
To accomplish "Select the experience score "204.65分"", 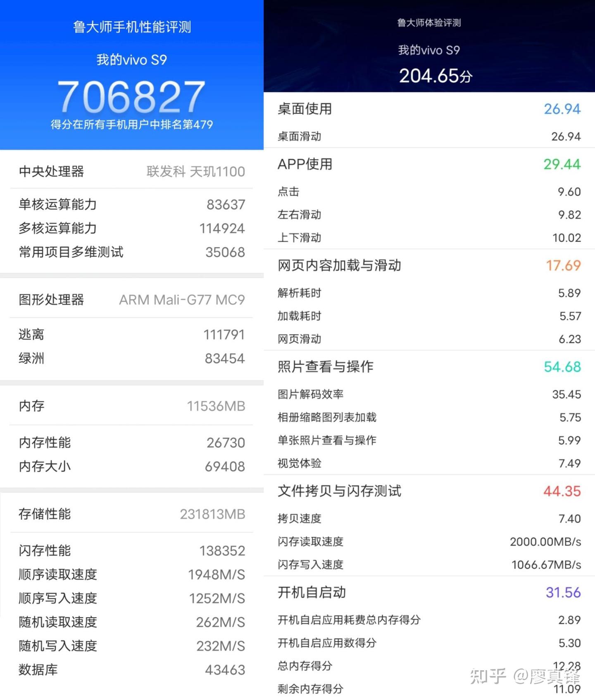I will coord(436,76).
